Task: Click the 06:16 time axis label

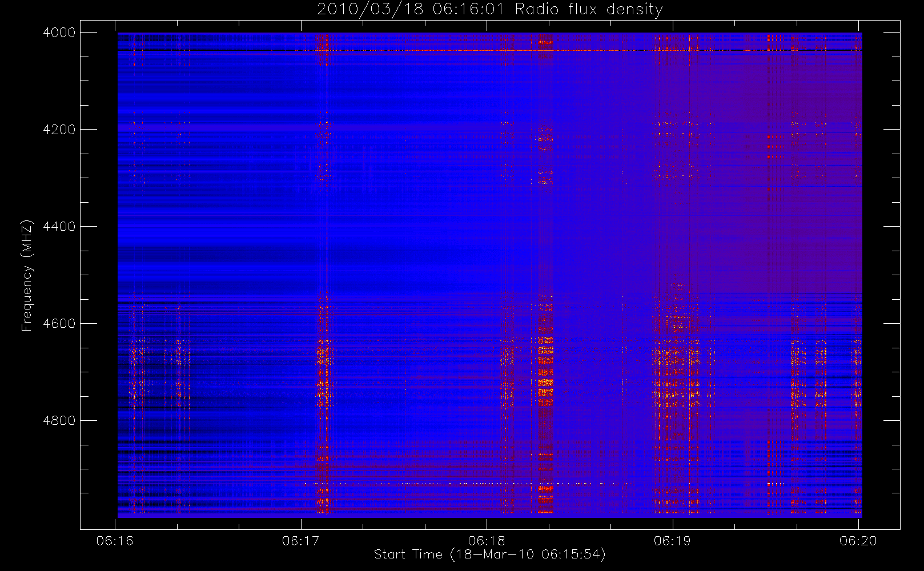Action: click(x=115, y=541)
